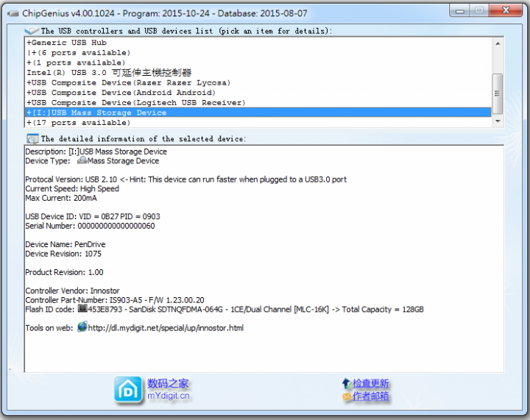The height and width of the screenshot is (420, 530).
Task: Click the author email envelope icon
Action: coord(347,396)
